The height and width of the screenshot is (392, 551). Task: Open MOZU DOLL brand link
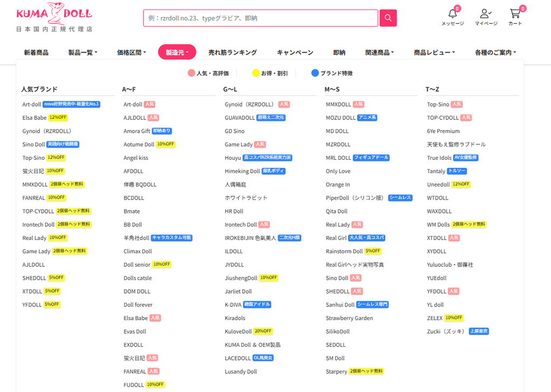click(341, 118)
